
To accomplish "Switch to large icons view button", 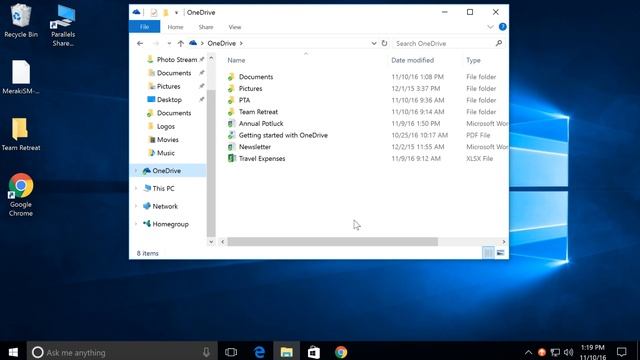I will tap(500, 253).
